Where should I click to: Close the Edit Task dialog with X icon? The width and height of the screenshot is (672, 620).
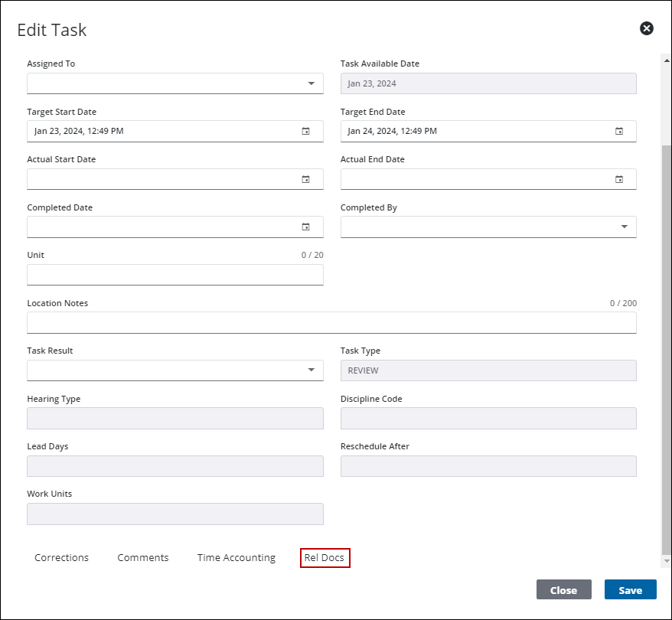647,28
